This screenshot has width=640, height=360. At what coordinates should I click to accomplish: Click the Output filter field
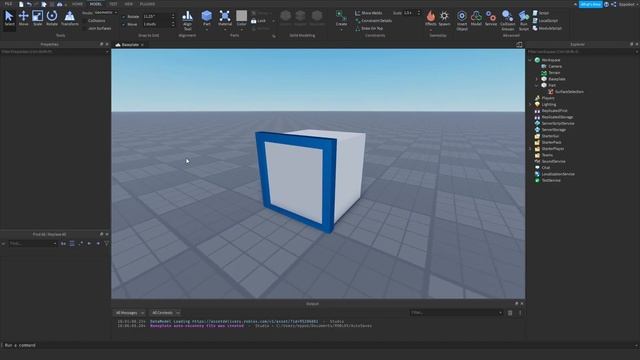[456, 313]
